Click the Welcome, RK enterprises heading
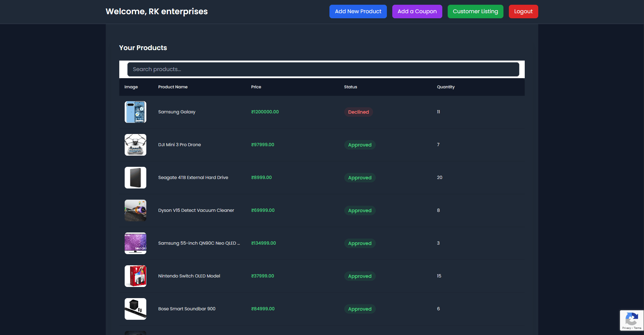This screenshot has height=335, width=644. [x=156, y=11]
